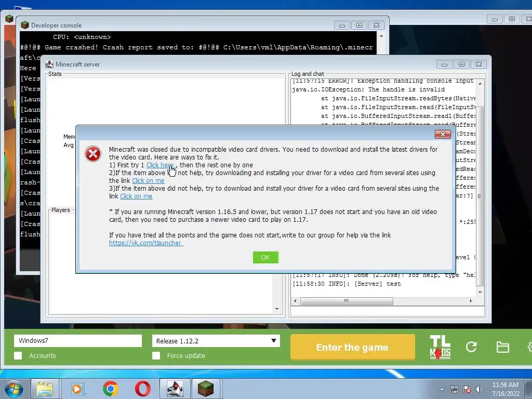The width and height of the screenshot is (532, 399).
Task: Click partially visible launcher window minimize button
Action: [495, 19]
